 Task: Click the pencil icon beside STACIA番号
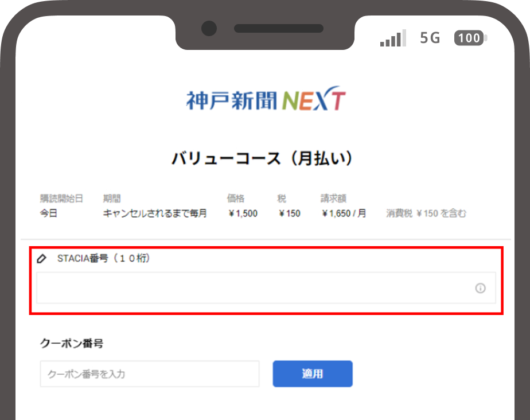41,259
